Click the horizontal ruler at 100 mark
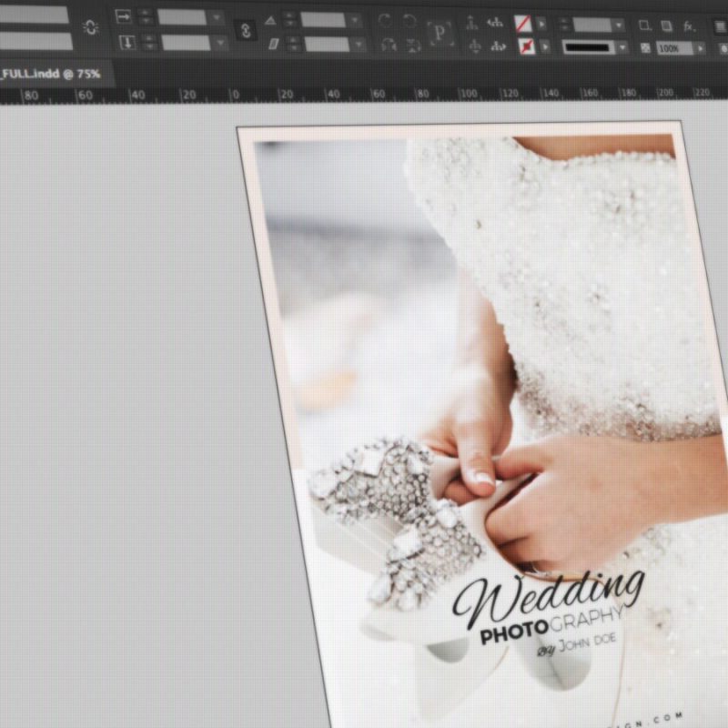 [x=468, y=95]
